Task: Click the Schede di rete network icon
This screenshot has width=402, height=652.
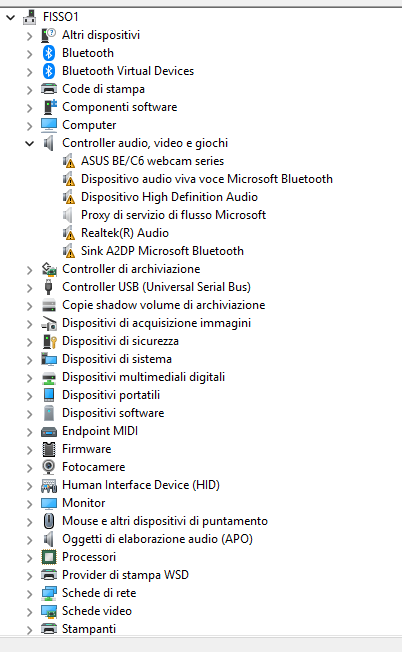Action: tap(49, 593)
